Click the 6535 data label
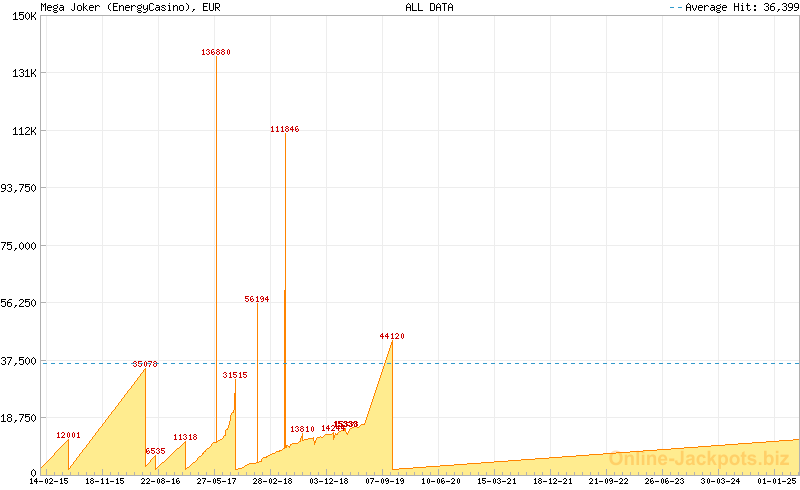The width and height of the screenshot is (800, 490). (156, 451)
